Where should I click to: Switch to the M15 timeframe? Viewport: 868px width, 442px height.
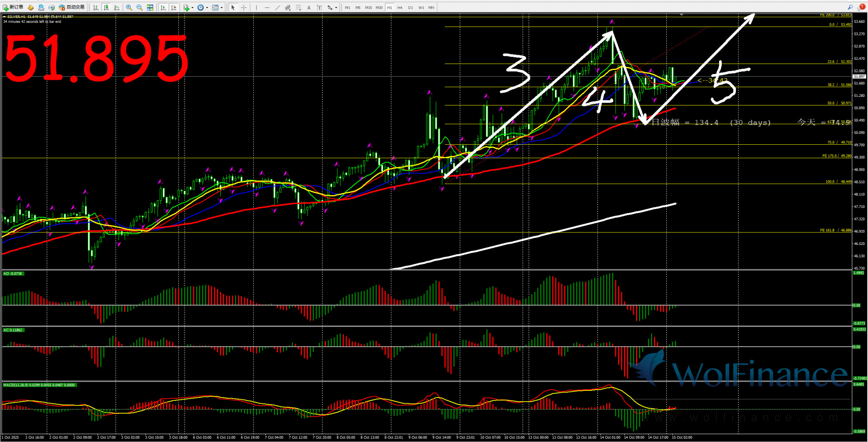(368, 7)
